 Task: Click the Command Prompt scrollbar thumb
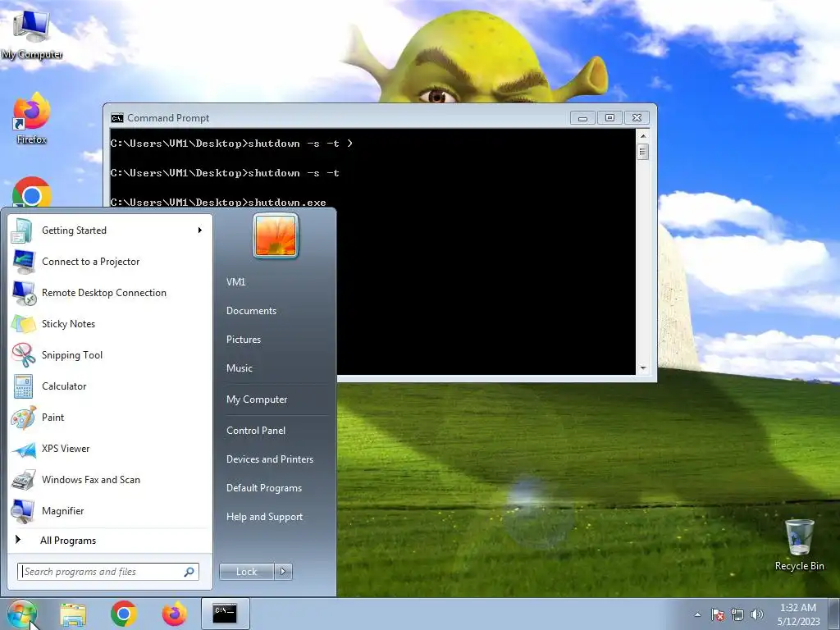click(x=643, y=152)
